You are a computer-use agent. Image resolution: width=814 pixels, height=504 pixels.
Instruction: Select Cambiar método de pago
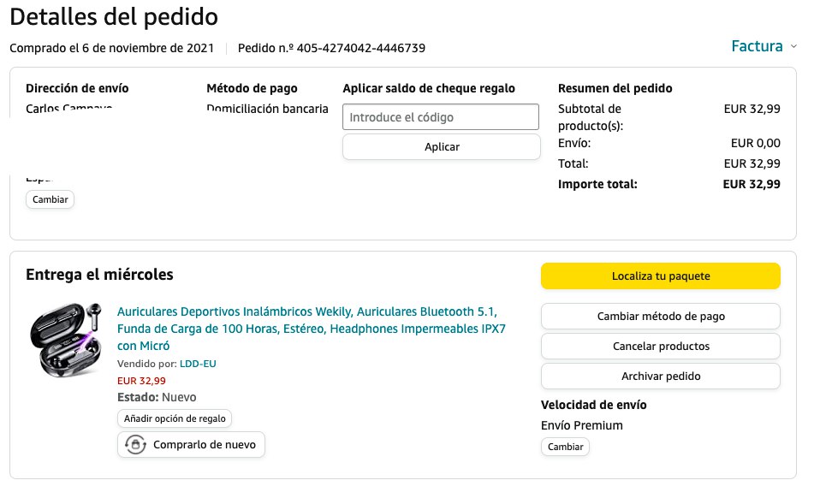pyautogui.click(x=660, y=316)
